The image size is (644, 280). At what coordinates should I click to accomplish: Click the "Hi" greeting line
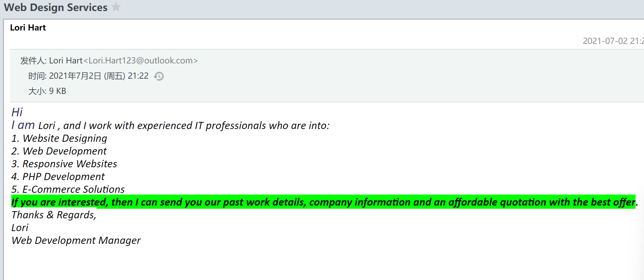click(x=17, y=112)
